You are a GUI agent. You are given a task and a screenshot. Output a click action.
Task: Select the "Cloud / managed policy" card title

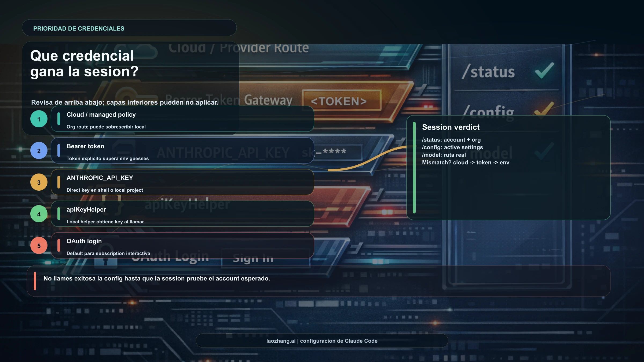coord(101,115)
